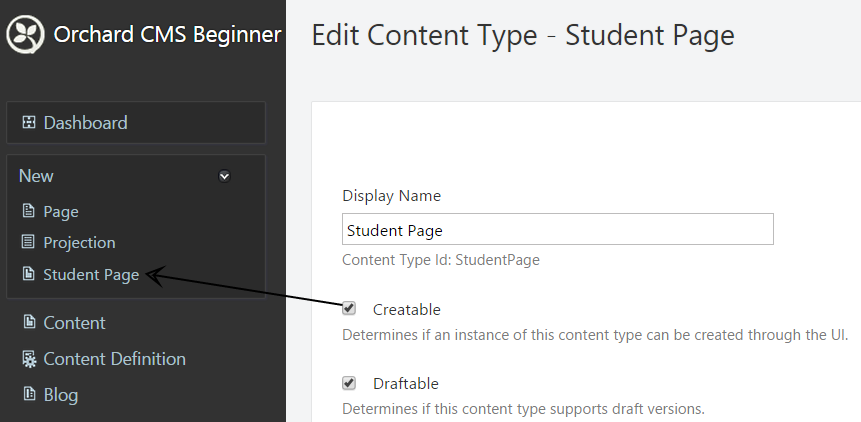This screenshot has height=422, width=861.
Task: Click the Page document icon
Action: pos(28,211)
